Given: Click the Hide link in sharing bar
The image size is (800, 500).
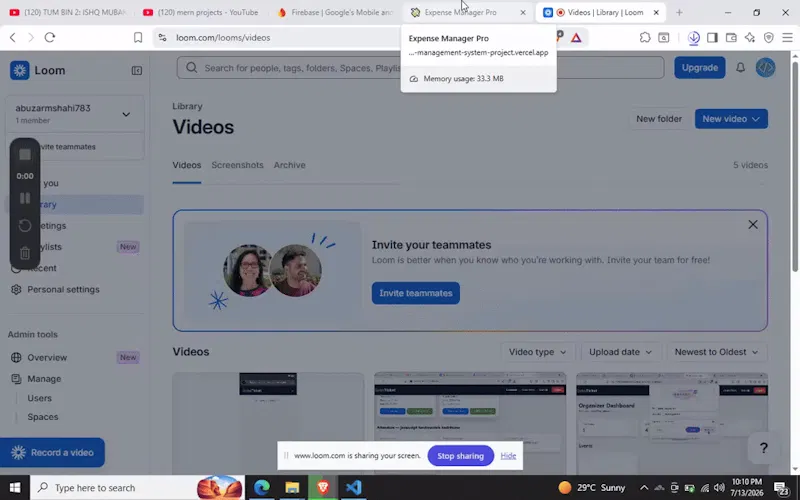Looking at the screenshot, I should (x=508, y=456).
